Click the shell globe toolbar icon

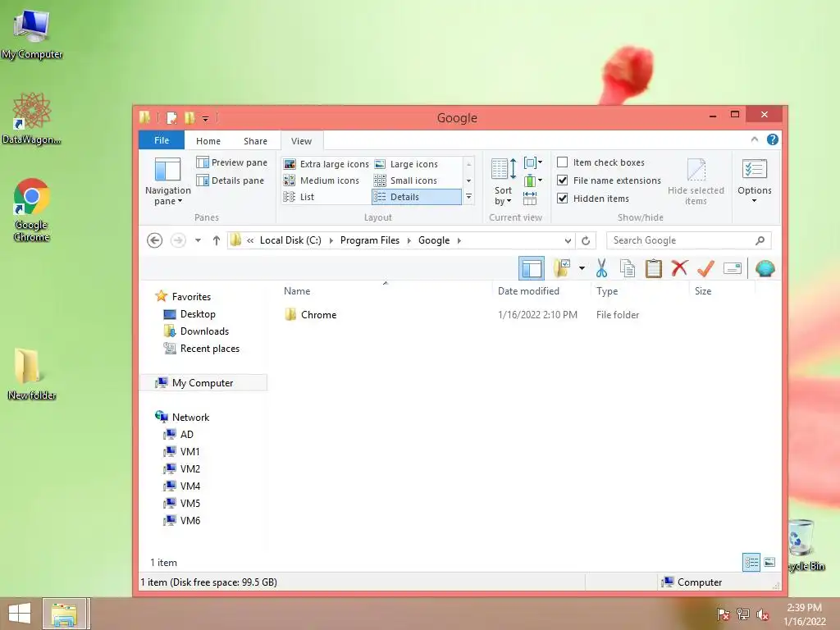765,268
